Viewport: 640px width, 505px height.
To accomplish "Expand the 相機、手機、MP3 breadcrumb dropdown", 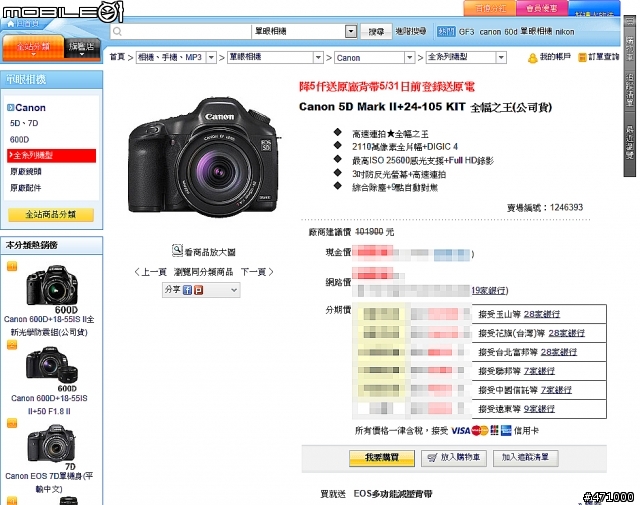I will tap(211, 58).
